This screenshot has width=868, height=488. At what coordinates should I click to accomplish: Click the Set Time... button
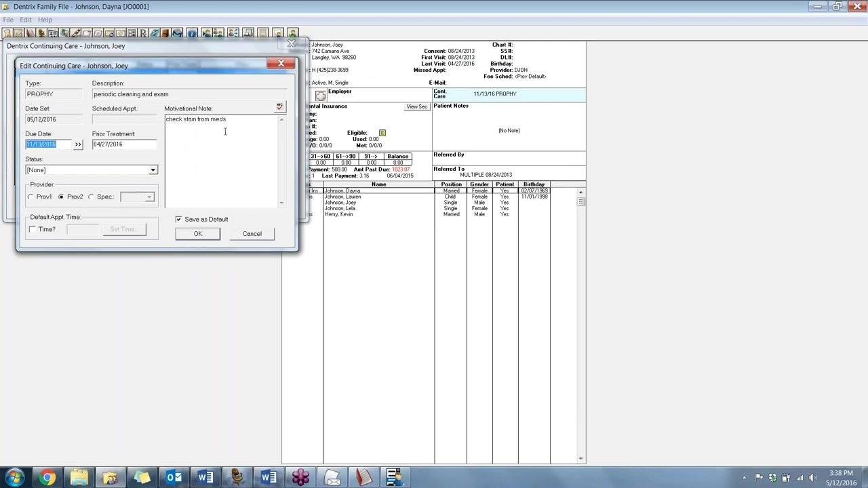123,229
